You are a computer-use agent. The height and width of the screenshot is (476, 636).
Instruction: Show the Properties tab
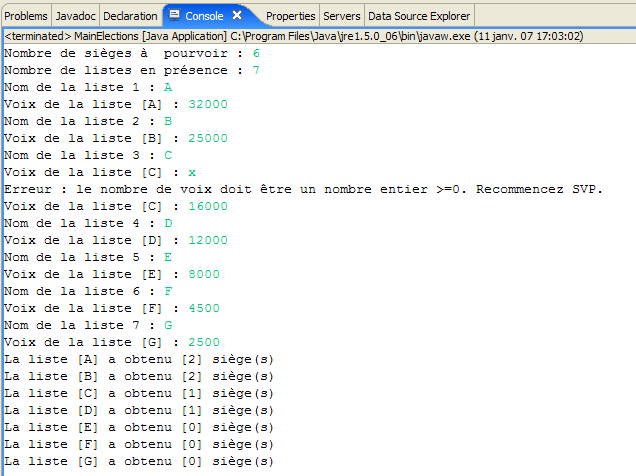point(291,16)
